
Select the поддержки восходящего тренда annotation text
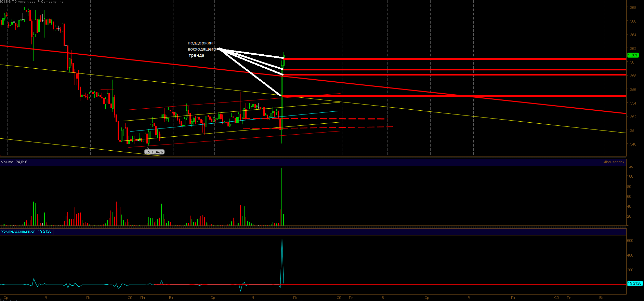tap(201, 49)
